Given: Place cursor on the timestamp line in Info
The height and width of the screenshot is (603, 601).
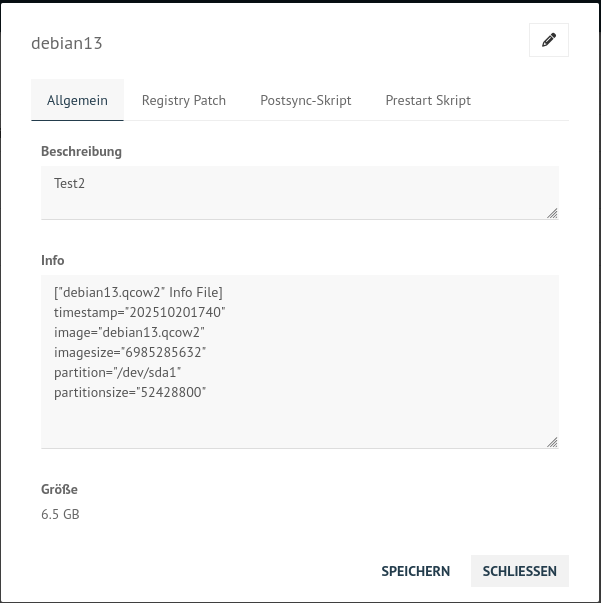Looking at the screenshot, I should 140,312.
